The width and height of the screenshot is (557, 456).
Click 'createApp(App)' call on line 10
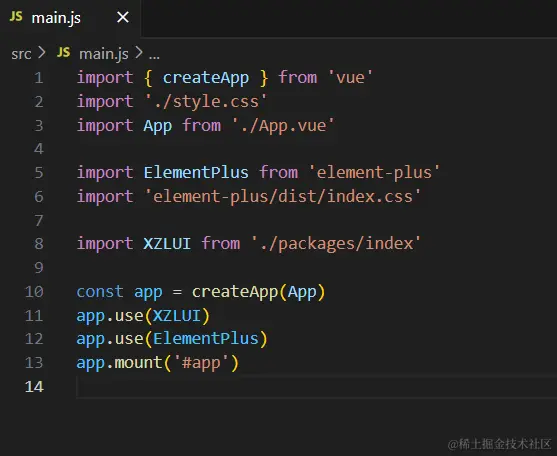[258, 292]
